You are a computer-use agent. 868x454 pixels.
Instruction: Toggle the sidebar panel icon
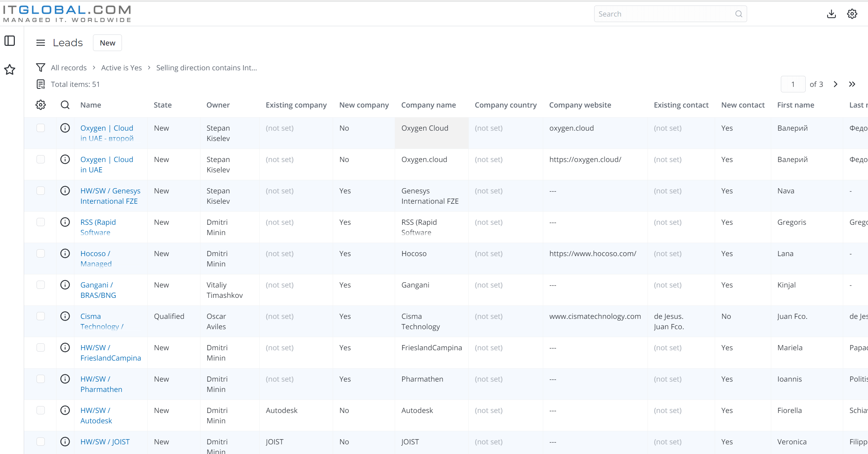(10, 41)
